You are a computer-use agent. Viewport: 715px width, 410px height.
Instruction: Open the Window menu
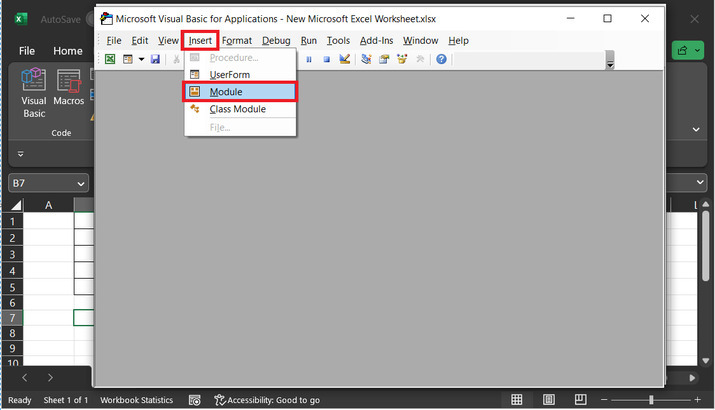(x=420, y=41)
